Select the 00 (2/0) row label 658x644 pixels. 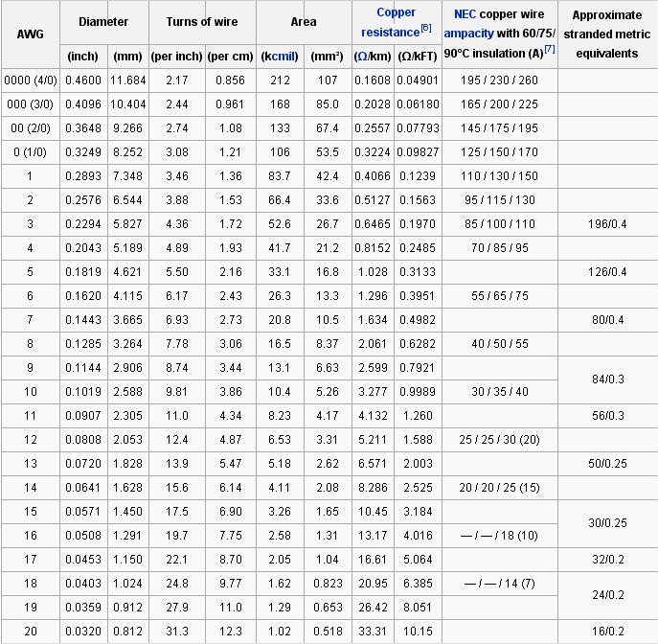[31, 128]
